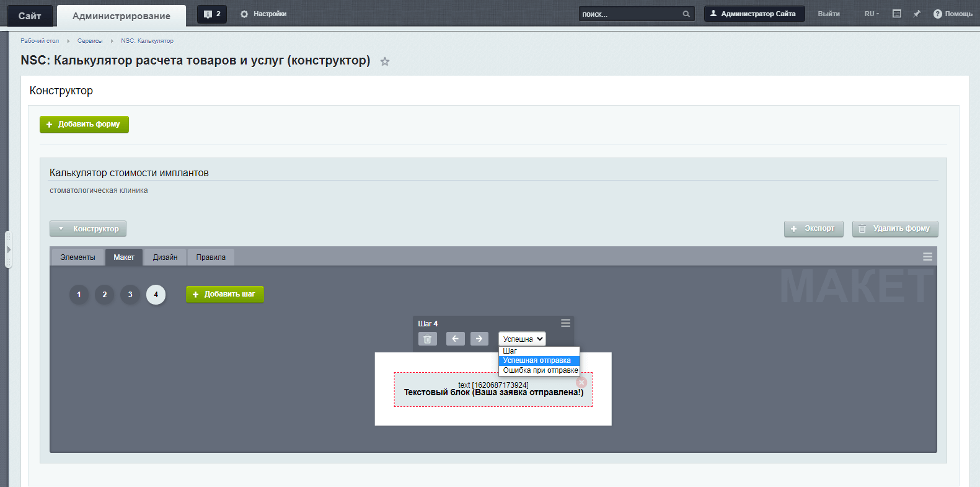Viewport: 980px width, 487px height.
Task: Delete step 4 with trash icon
Action: click(x=427, y=339)
